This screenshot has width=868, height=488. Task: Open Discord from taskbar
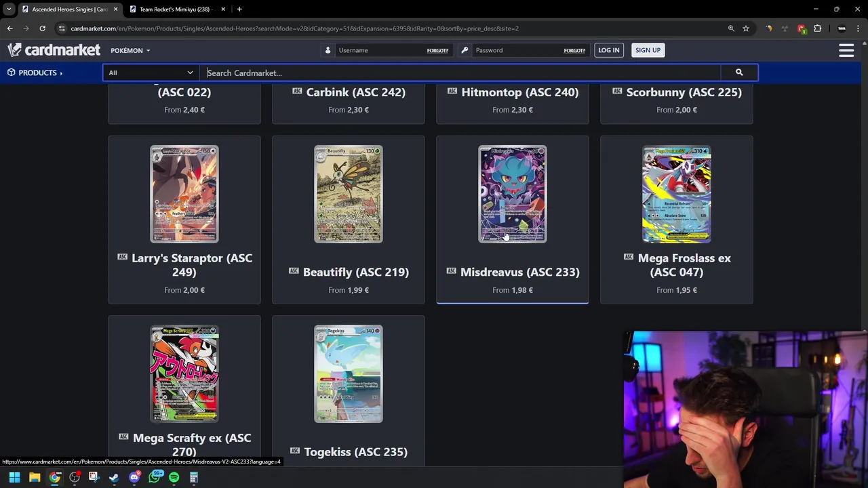coord(134,477)
